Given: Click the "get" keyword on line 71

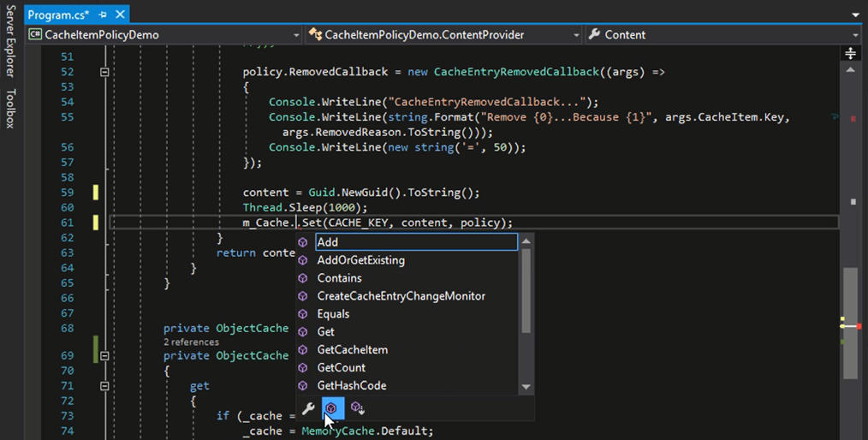Looking at the screenshot, I should [x=199, y=386].
